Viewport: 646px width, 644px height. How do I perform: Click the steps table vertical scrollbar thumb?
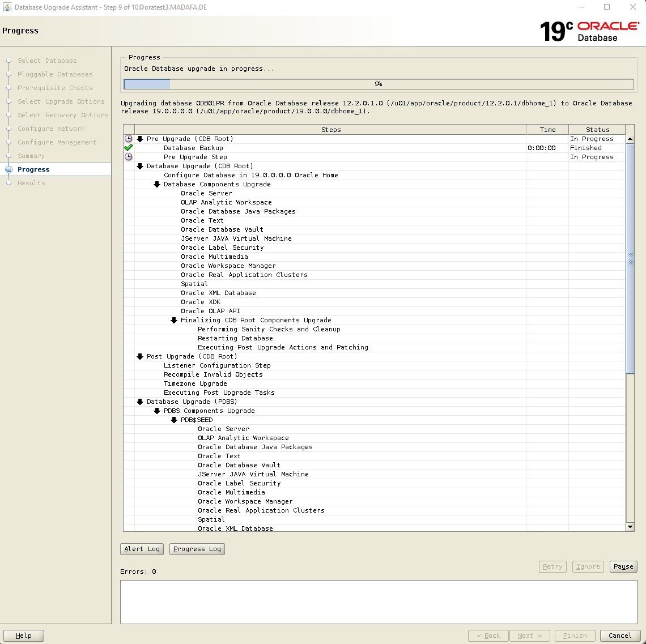pyautogui.click(x=630, y=259)
